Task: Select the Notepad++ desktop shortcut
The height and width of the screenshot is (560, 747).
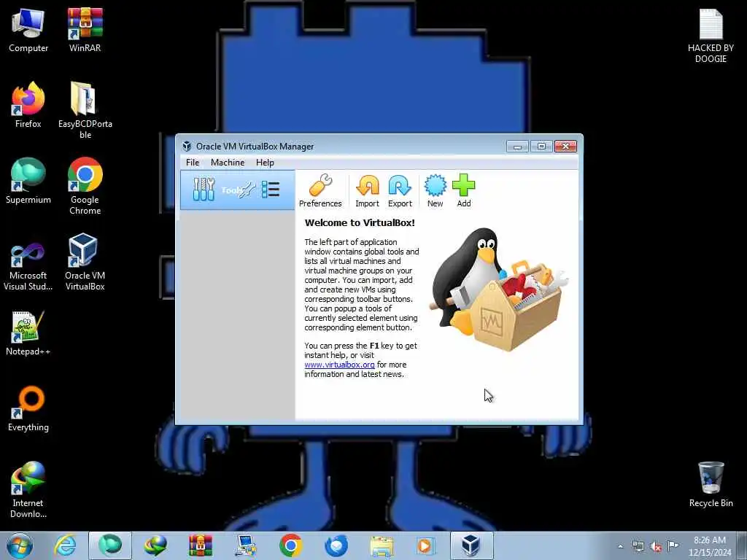Action: (x=28, y=333)
